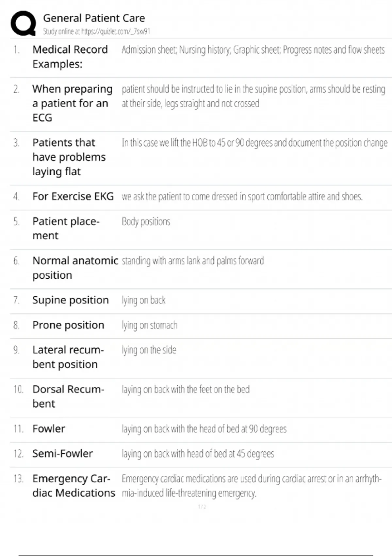Select the Semi-Fowler term
Image resolution: width=392 pixels, height=556 pixels.
point(62,454)
